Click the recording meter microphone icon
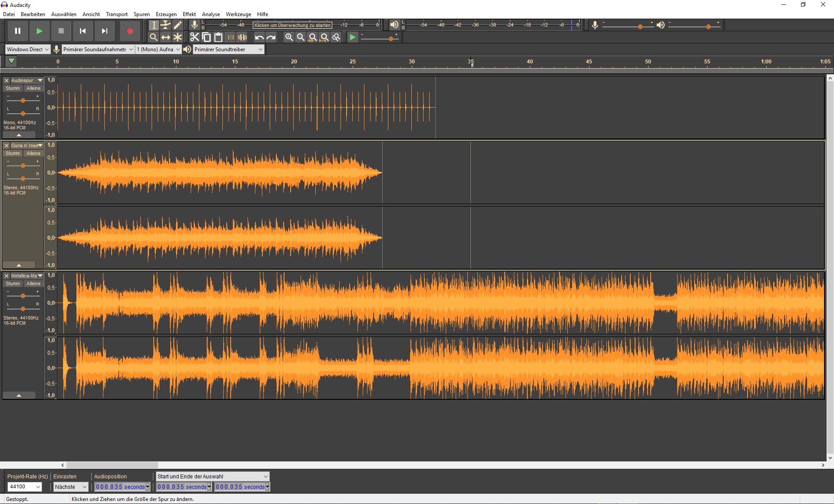This screenshot has width=834, height=504. coord(195,25)
